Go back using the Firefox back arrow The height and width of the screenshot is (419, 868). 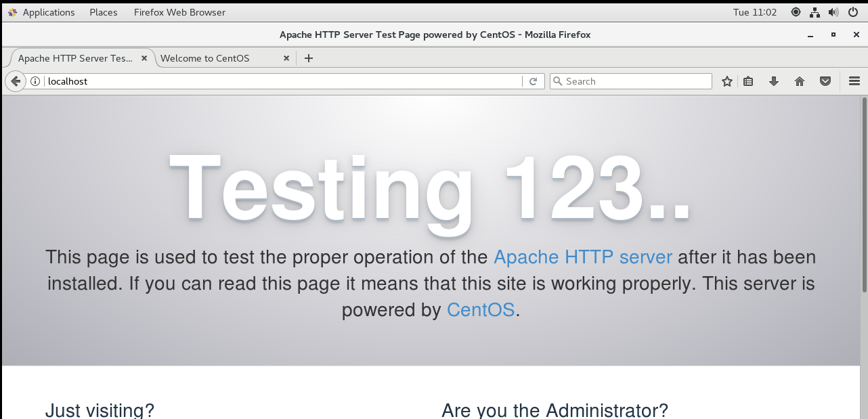tap(15, 81)
